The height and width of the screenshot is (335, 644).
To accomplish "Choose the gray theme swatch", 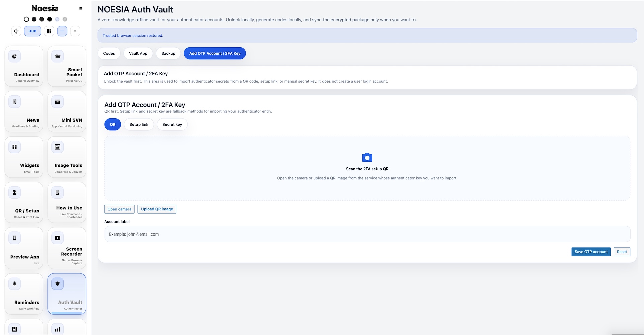I will [x=65, y=19].
